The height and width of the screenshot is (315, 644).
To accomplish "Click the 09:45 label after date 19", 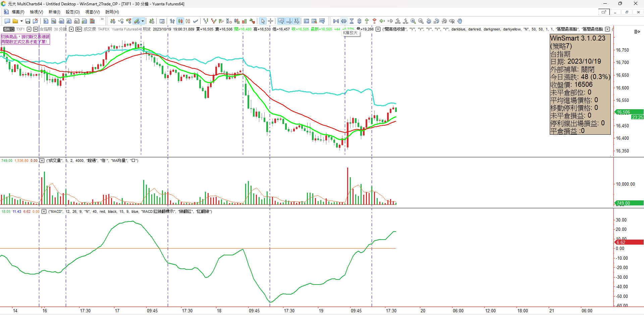I will pos(356,311).
